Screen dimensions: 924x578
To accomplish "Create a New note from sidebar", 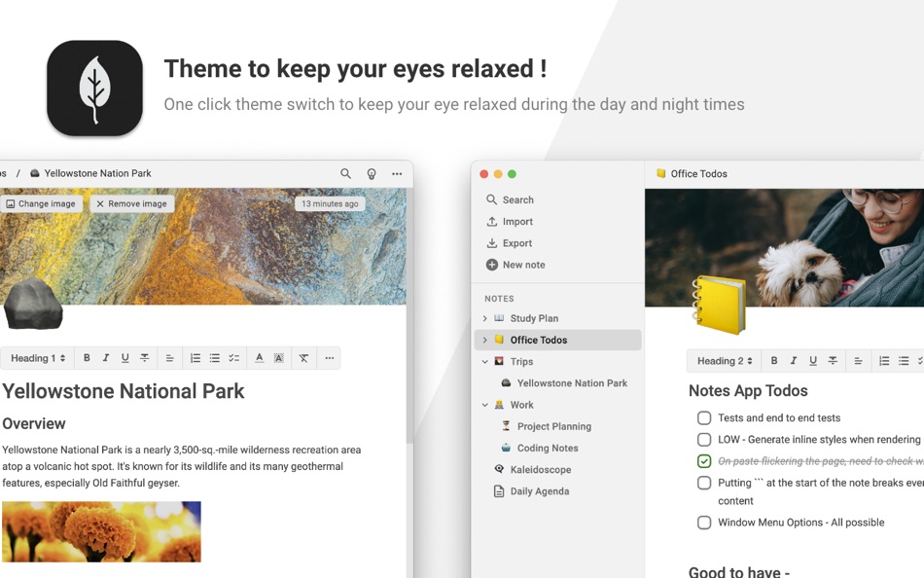I will 515,265.
